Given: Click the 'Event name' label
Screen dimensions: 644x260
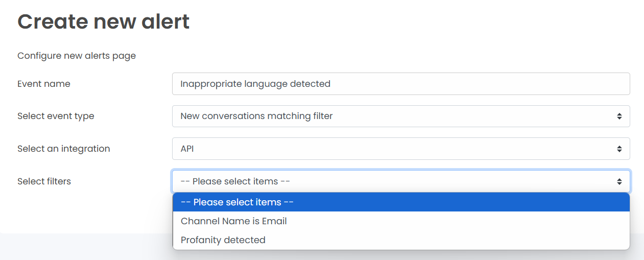Looking at the screenshot, I should 44,84.
